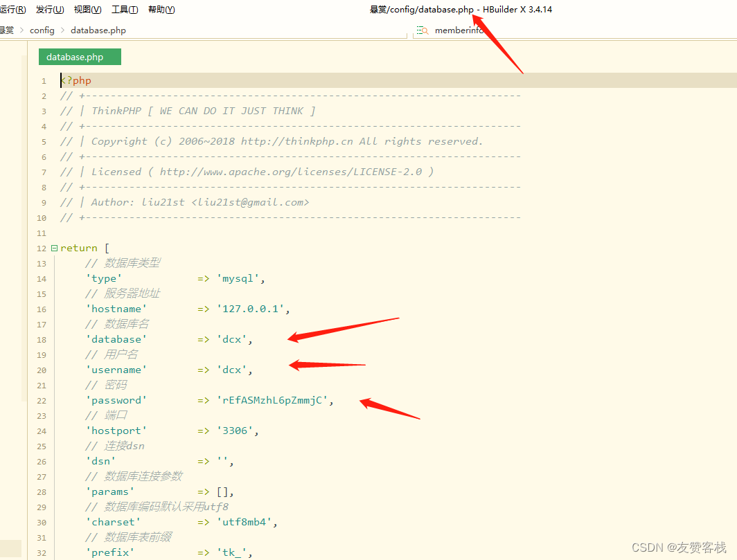Screen dimensions: 737x560
Task: Click the 'hostport' key
Action: pyautogui.click(x=116, y=431)
